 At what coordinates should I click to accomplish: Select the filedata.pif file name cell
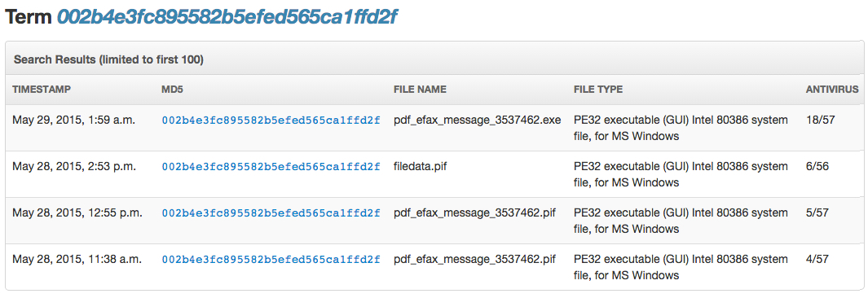[421, 166]
